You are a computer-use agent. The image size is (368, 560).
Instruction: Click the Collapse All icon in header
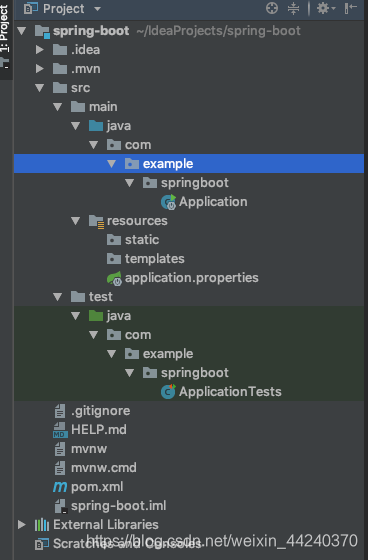pyautogui.click(x=293, y=8)
